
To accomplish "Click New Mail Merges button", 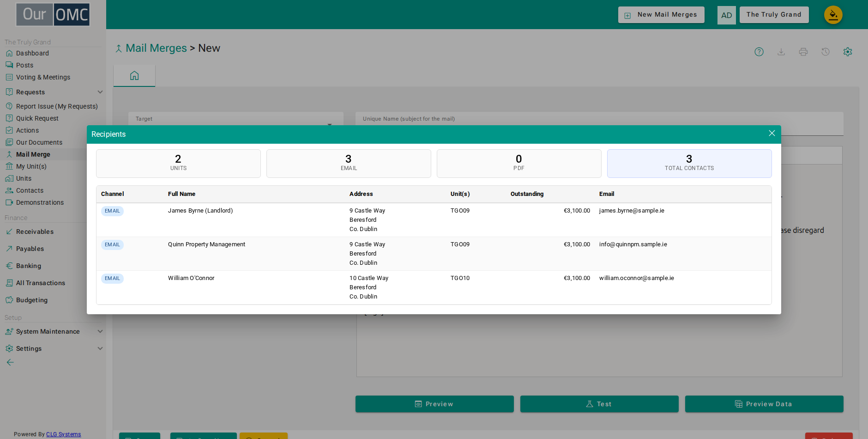I will tap(661, 15).
